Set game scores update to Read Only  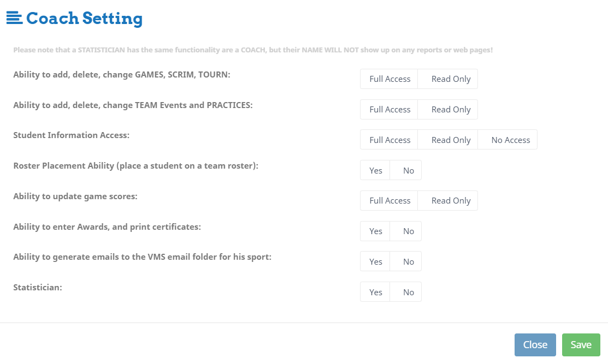pos(450,201)
